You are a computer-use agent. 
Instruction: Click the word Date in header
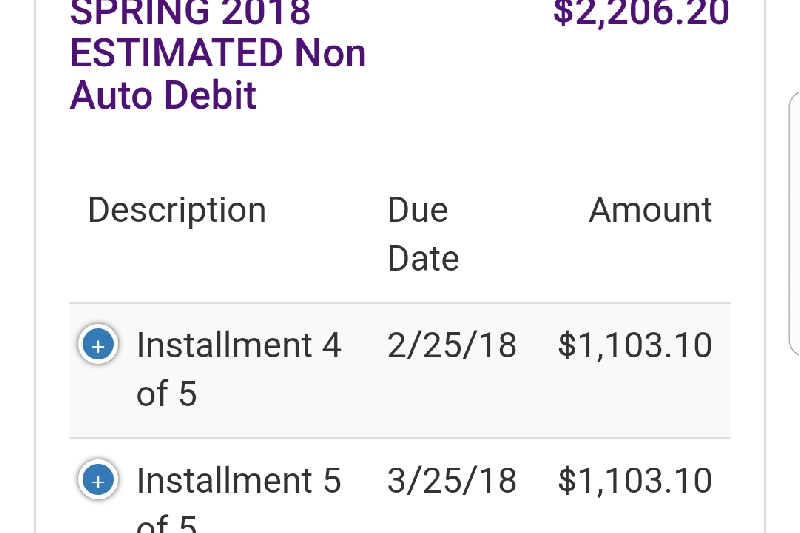(423, 259)
